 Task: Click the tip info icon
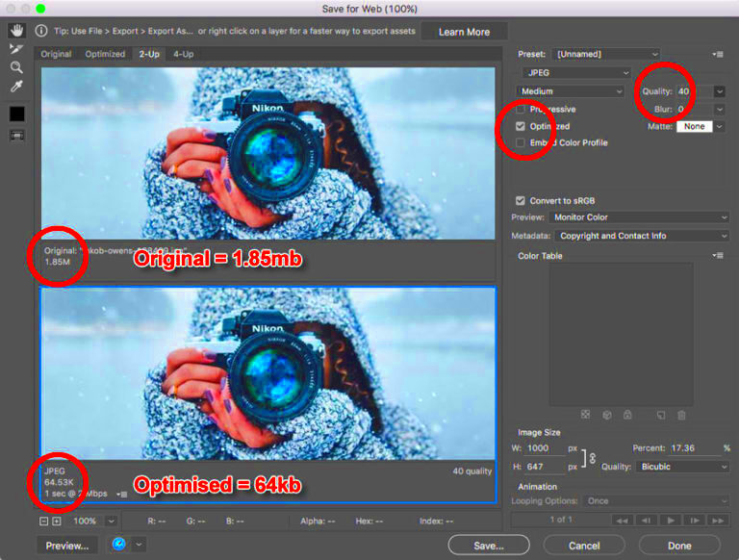tap(41, 31)
